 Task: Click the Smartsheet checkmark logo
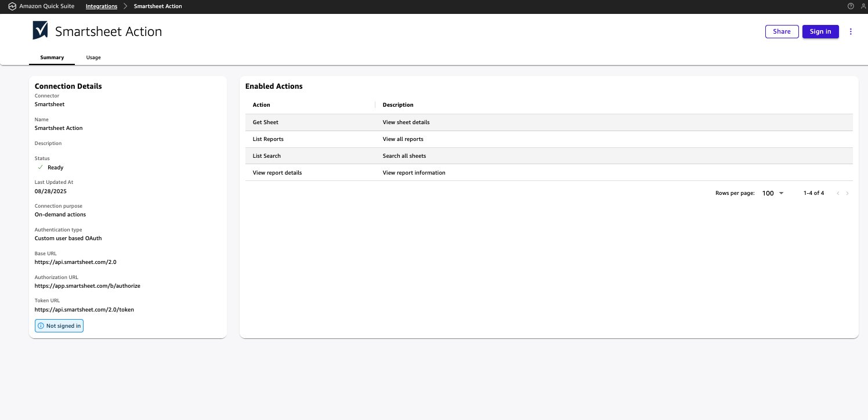tap(40, 31)
